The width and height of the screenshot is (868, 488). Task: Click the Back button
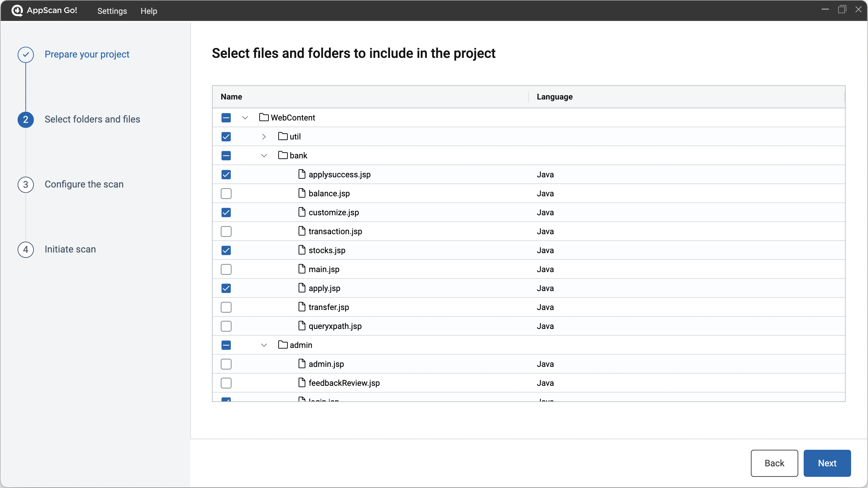coord(774,463)
